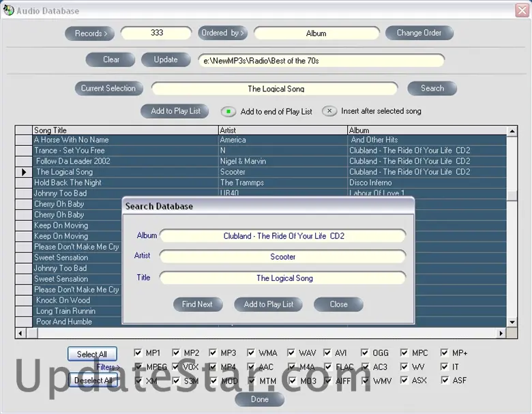Viewport: 532px width, 414px height.
Task: Click the horizontal scrollbar right arrow
Action: (501, 334)
